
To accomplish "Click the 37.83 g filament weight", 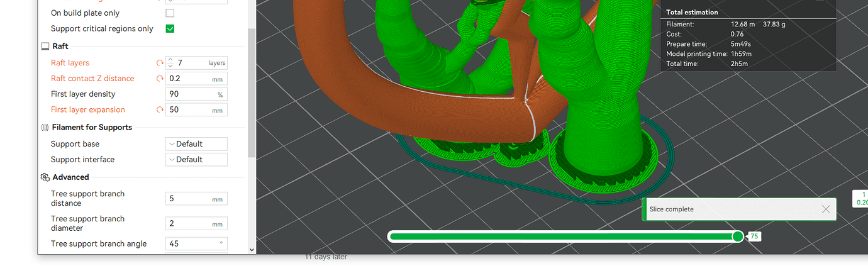I will (x=774, y=25).
